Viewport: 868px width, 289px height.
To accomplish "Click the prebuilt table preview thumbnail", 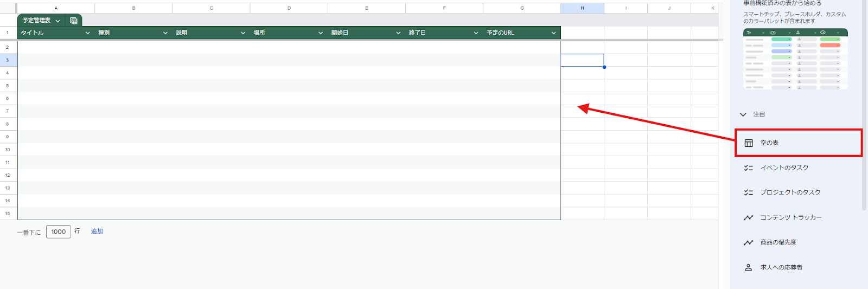I will click(x=795, y=59).
